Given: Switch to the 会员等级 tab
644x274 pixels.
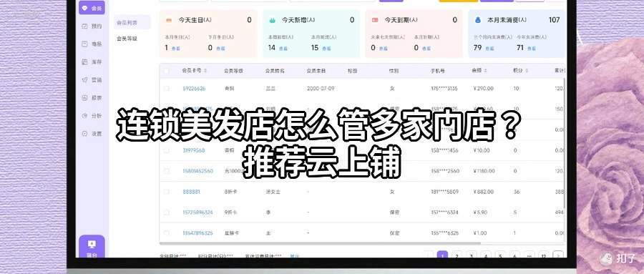Looking at the screenshot, I should (x=127, y=39).
